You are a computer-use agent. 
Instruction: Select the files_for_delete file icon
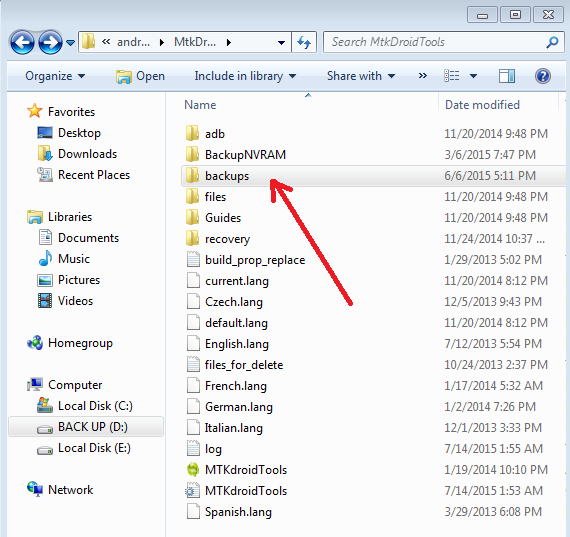(x=193, y=365)
